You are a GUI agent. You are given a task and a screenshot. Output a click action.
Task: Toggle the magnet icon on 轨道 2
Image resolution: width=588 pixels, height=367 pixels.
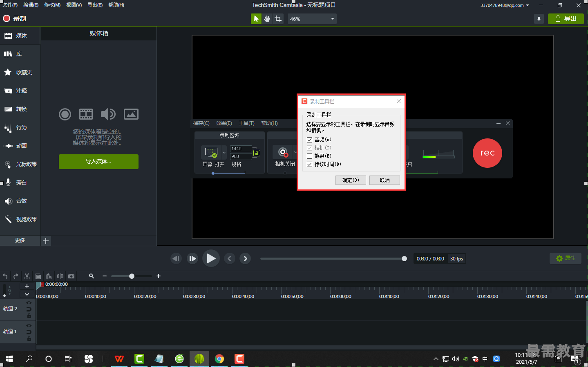pyautogui.click(x=29, y=309)
